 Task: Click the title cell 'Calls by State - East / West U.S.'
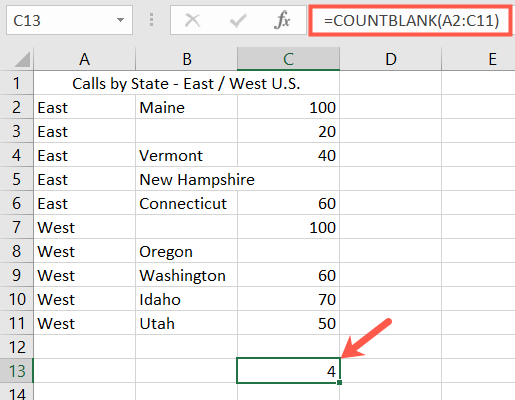(x=187, y=83)
